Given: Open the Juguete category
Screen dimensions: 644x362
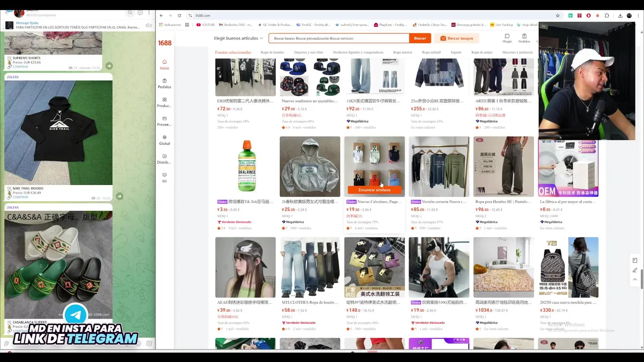Looking at the screenshot, I should coord(456,52).
